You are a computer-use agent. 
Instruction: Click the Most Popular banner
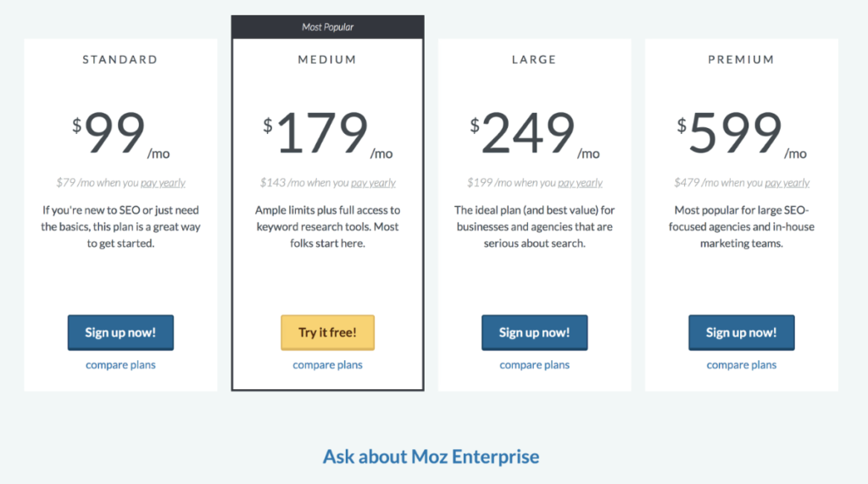(328, 27)
